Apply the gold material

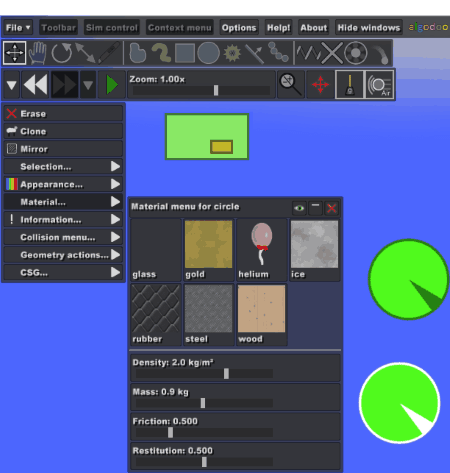click(x=209, y=250)
